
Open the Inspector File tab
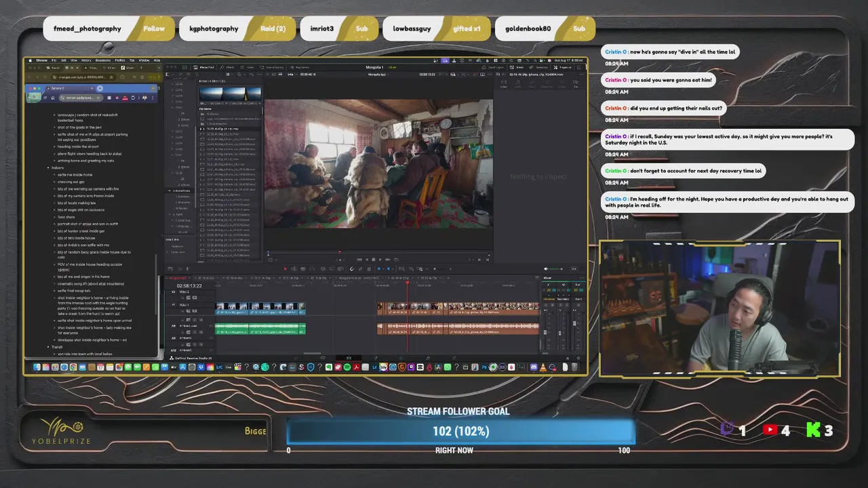coord(576,84)
